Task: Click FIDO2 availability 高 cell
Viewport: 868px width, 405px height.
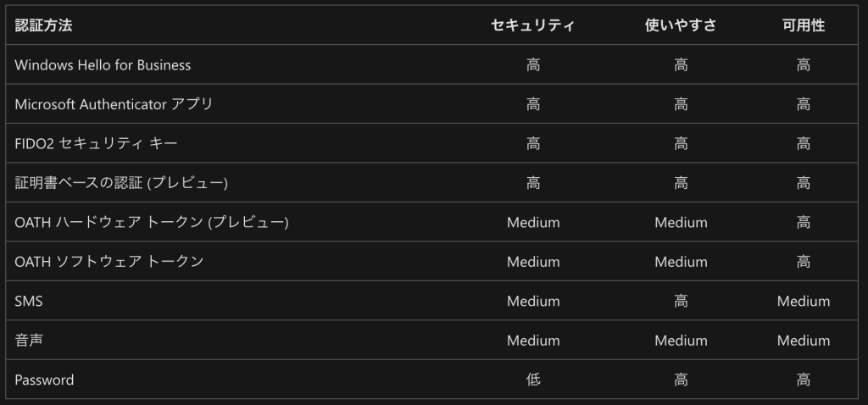Action: coord(804,143)
